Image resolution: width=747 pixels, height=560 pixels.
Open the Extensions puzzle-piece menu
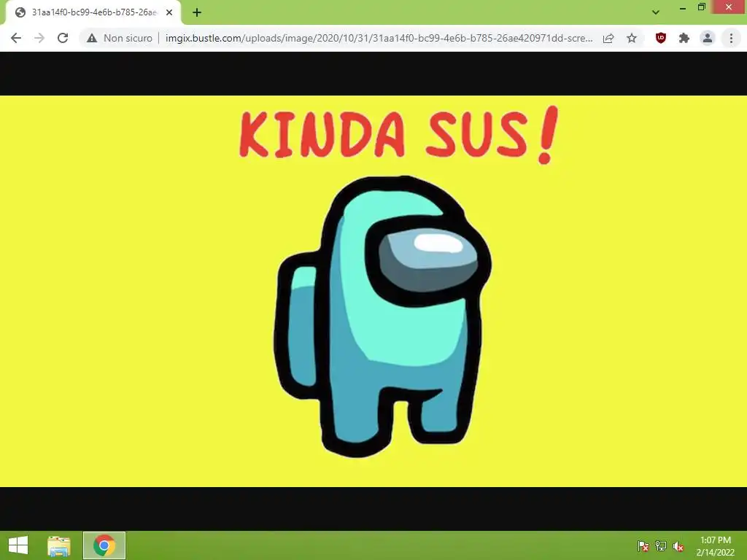pos(684,38)
